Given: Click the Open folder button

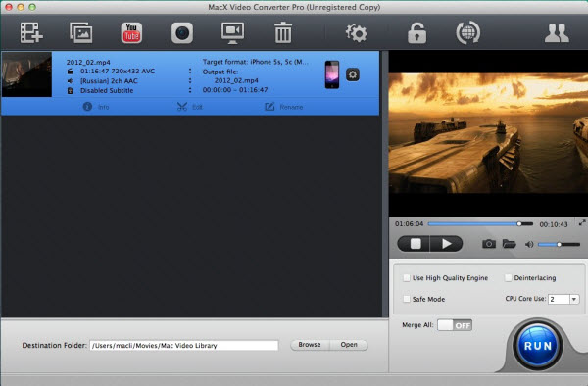Looking at the screenshot, I should (x=349, y=345).
